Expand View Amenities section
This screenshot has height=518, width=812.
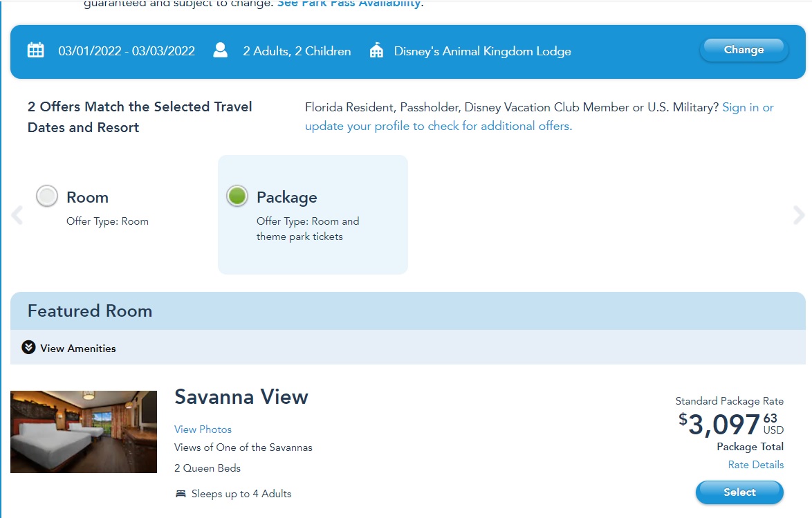click(77, 348)
